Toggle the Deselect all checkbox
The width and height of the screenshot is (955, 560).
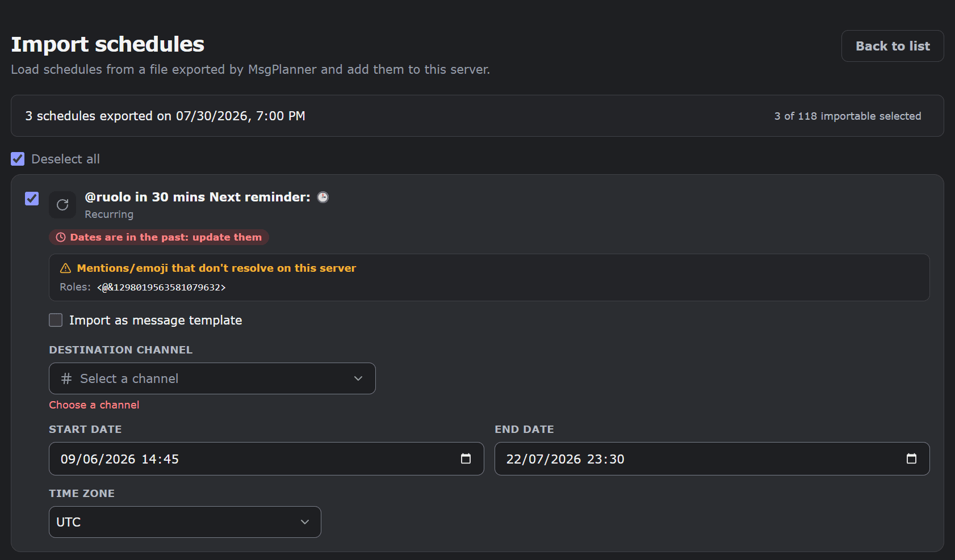(18, 159)
